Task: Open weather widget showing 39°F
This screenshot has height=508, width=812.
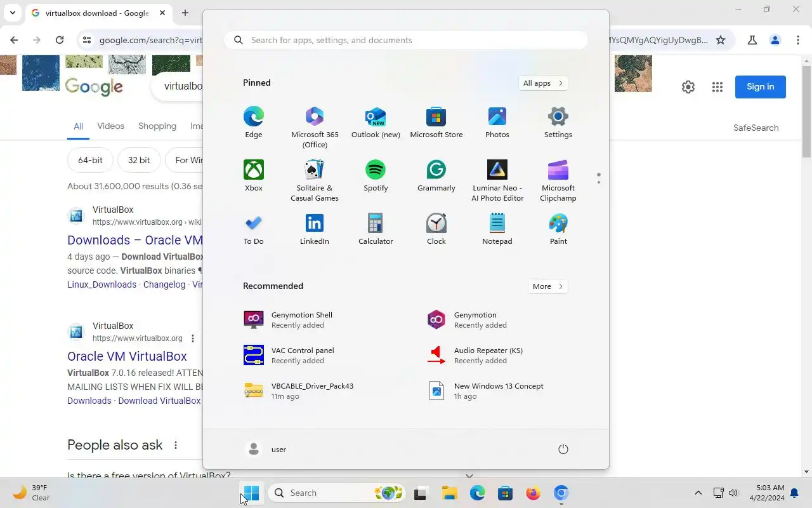Action: [32, 493]
